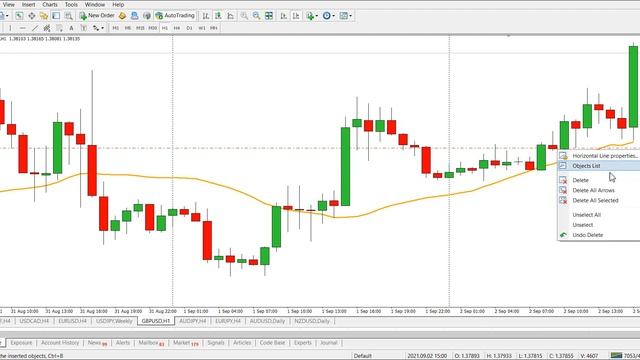This screenshot has height=360, width=640.
Task: Open the Periods clock icon
Action: [327, 16]
